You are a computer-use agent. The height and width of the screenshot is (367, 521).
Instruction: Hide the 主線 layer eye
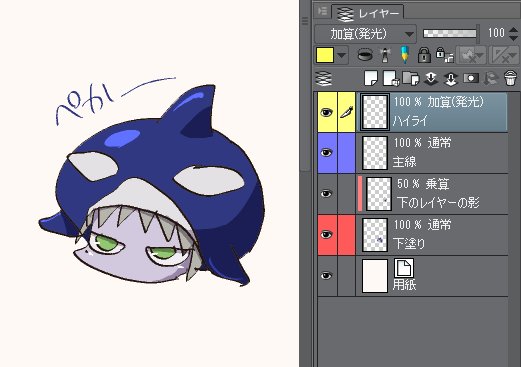tap(327, 153)
